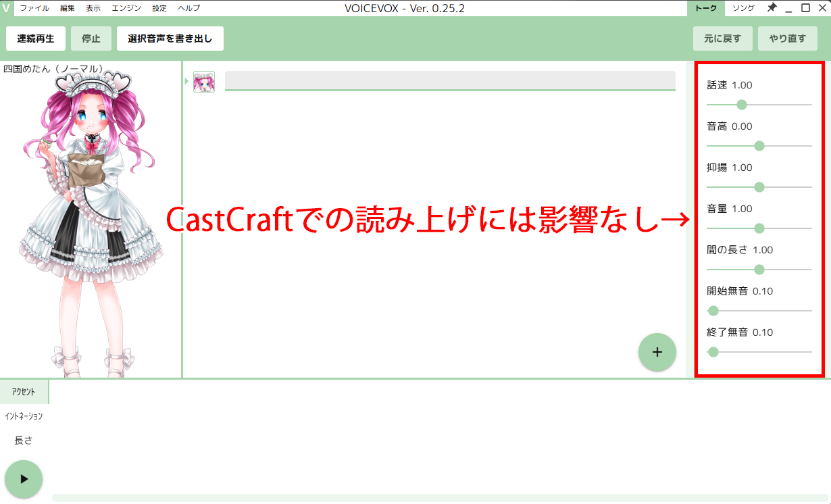
Task: Open the 設定 menu
Action: [159, 8]
